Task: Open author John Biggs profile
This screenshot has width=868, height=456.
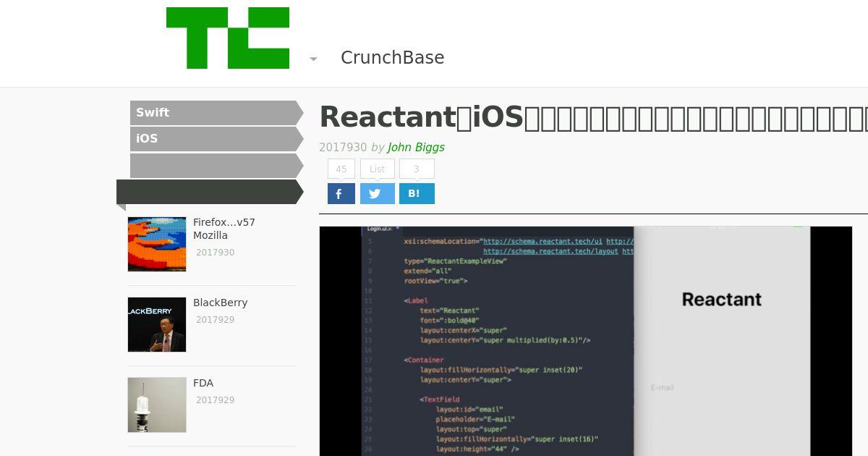Action: point(416,147)
